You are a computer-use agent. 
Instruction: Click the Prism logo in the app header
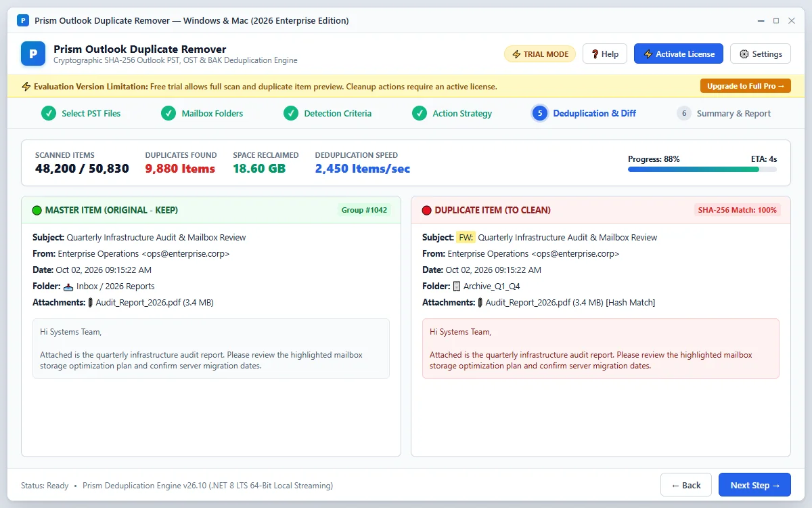(x=33, y=54)
